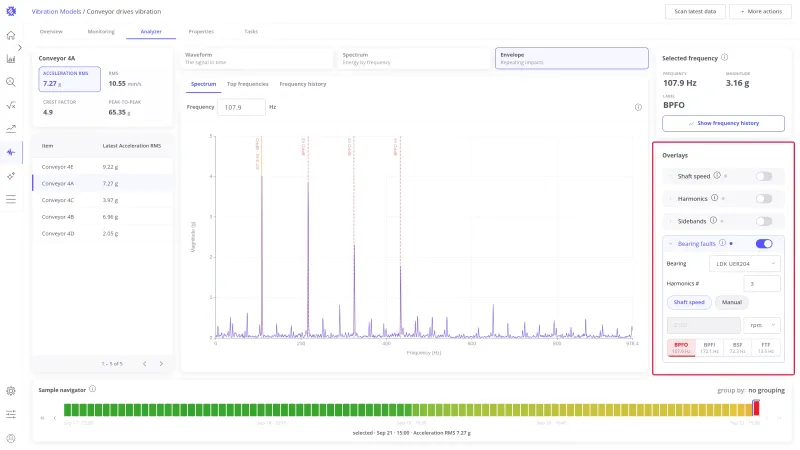Click Scan latest data button

(x=695, y=11)
